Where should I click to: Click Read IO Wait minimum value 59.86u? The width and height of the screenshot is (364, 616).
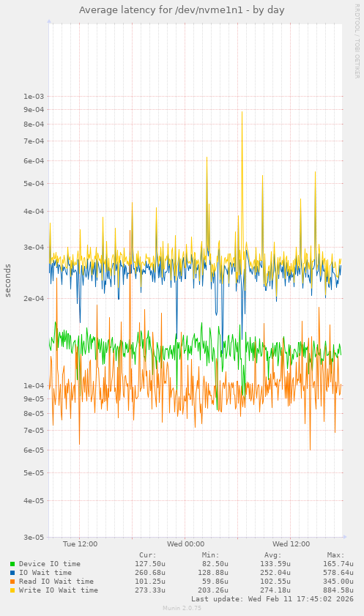click(215, 581)
